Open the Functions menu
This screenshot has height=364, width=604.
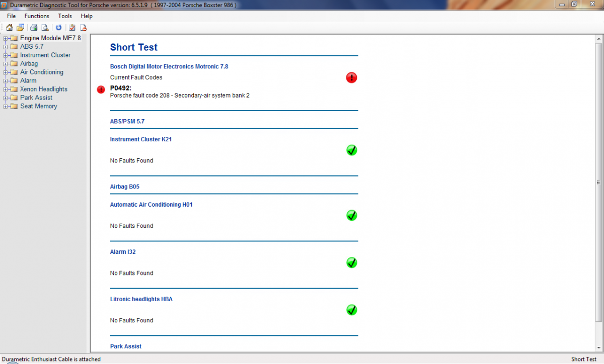tap(37, 16)
